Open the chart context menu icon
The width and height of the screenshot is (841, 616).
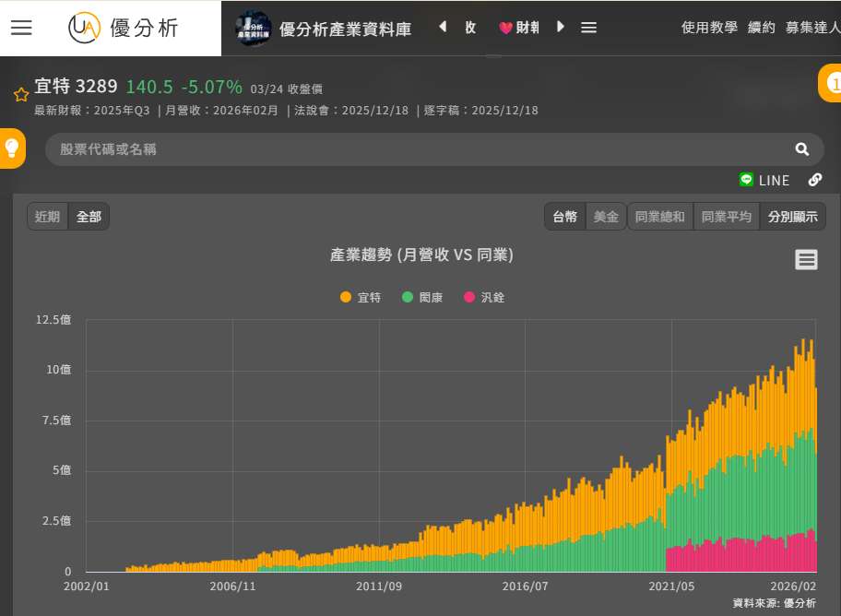tap(806, 260)
